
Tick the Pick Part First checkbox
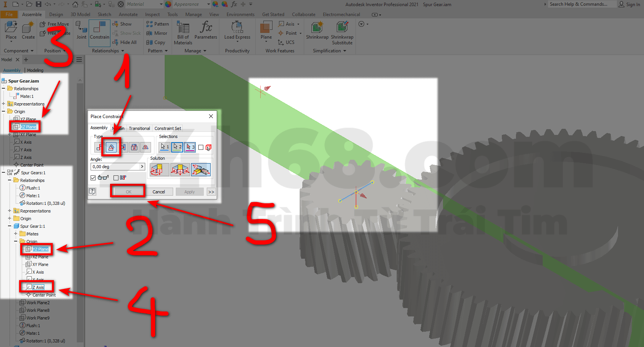click(x=201, y=148)
